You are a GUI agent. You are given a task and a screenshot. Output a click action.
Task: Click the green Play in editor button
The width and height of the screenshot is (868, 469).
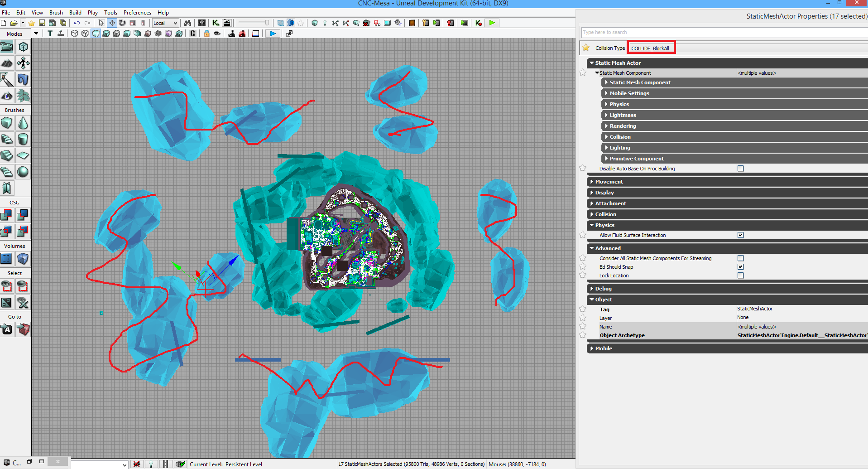[x=492, y=23]
